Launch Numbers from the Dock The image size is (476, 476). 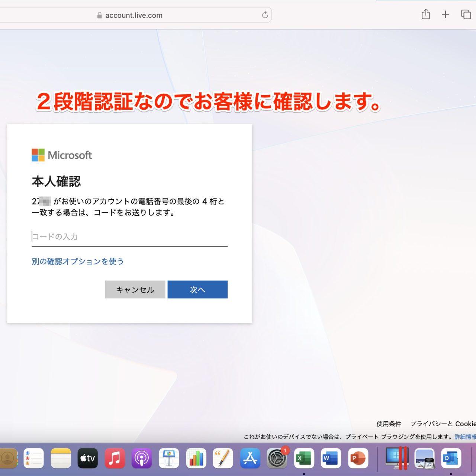click(196, 458)
